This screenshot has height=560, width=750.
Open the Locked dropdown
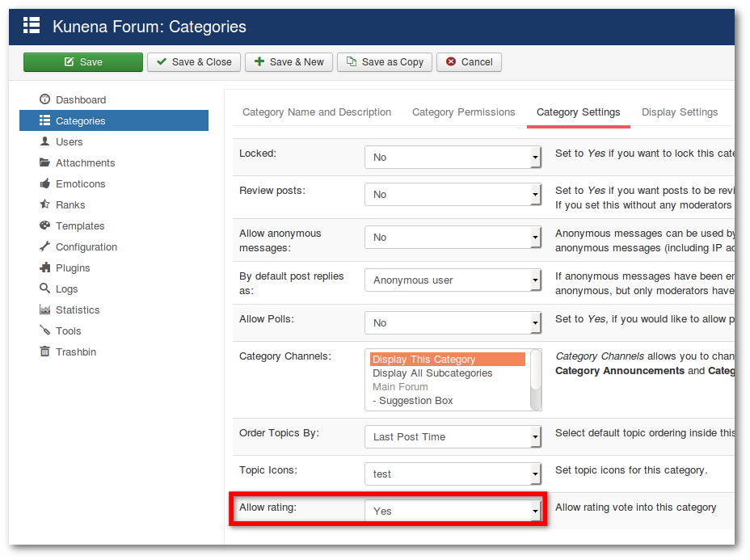point(453,158)
